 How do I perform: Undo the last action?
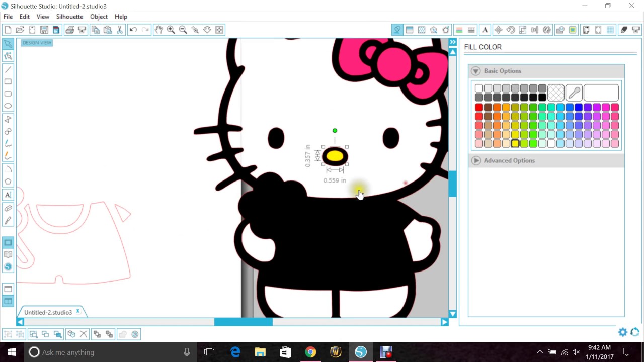(x=133, y=30)
